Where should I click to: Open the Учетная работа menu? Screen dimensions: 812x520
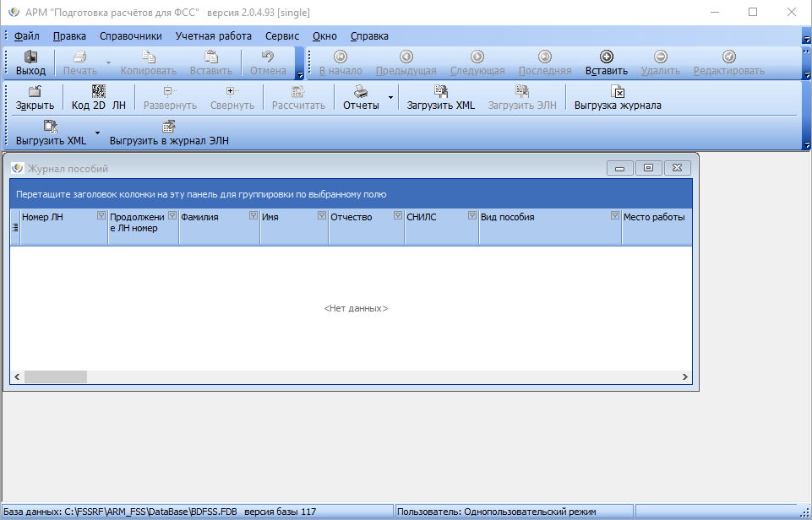click(x=214, y=36)
